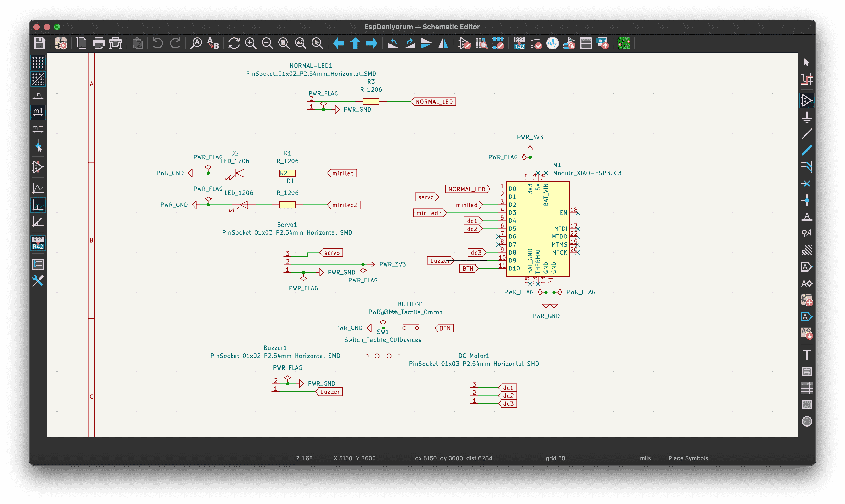The height and width of the screenshot is (504, 845).
Task: Show the hierarchy navigator panel
Action: click(x=38, y=264)
